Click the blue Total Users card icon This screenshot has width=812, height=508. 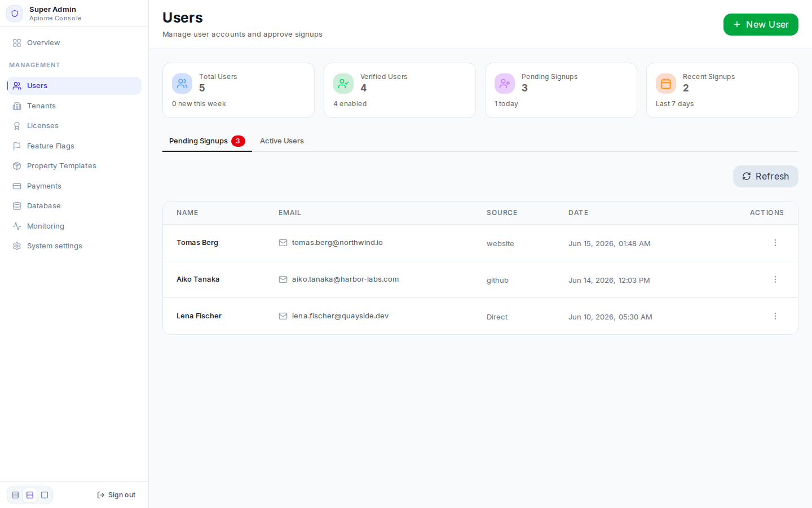(182, 84)
